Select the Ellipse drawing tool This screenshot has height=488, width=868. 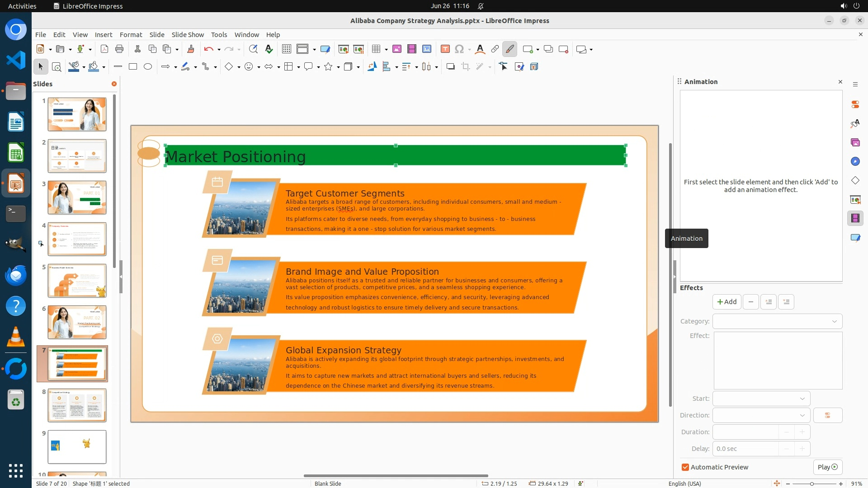click(148, 67)
